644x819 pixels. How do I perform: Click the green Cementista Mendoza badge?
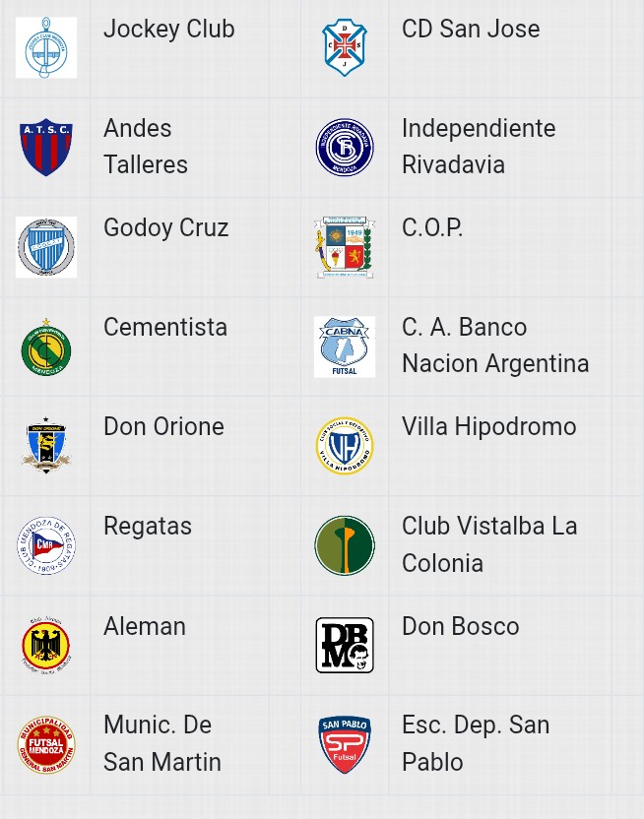point(46,346)
